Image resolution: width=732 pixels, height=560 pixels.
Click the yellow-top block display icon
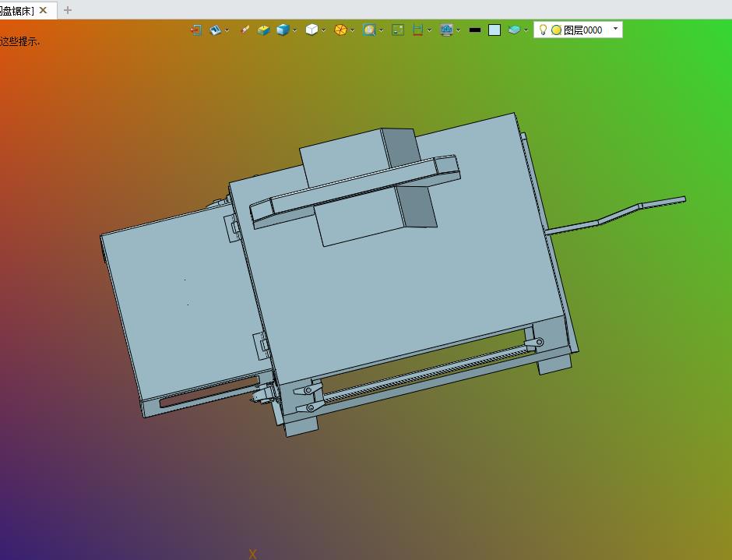click(x=264, y=30)
